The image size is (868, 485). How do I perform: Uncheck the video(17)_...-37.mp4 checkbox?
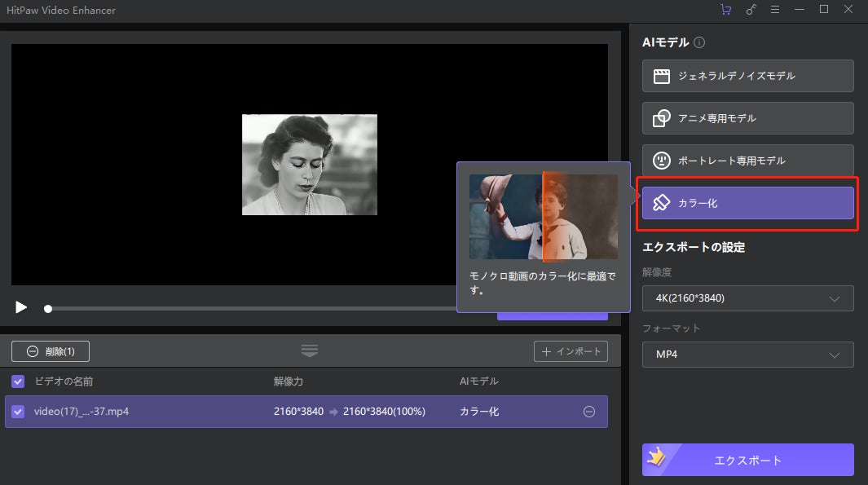[19, 412]
